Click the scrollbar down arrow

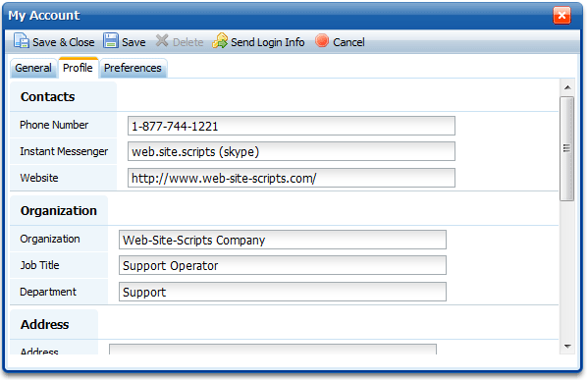click(x=567, y=347)
